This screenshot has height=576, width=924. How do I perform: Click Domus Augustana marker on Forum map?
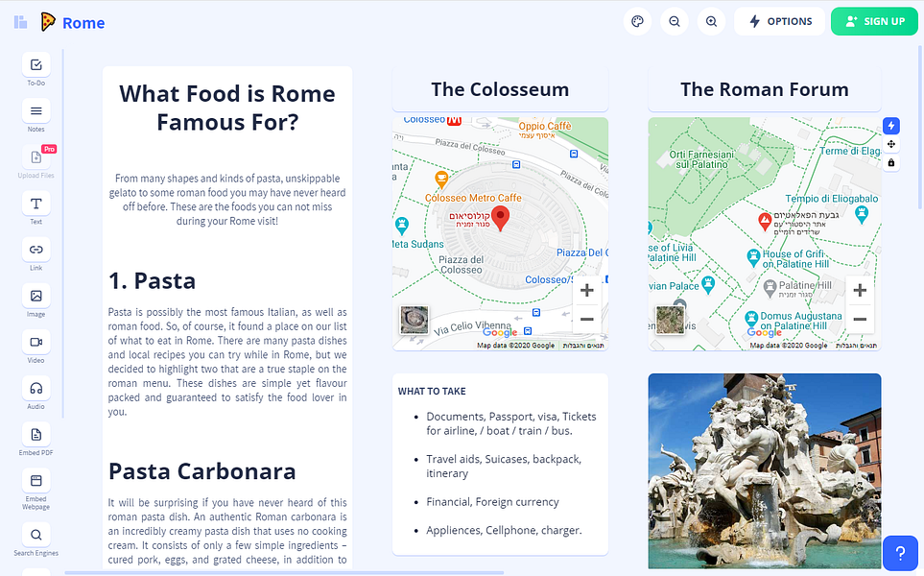pos(751,319)
